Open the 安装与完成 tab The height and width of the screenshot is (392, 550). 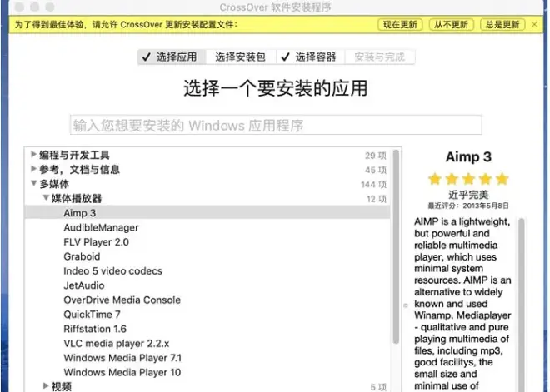379,57
